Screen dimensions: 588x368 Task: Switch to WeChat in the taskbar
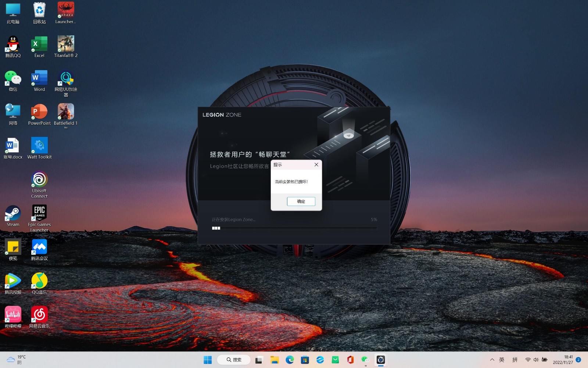(365, 360)
